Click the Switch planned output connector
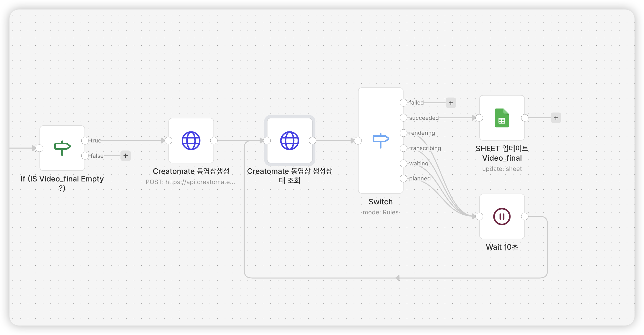Image resolution: width=644 pixels, height=335 pixels. click(403, 179)
